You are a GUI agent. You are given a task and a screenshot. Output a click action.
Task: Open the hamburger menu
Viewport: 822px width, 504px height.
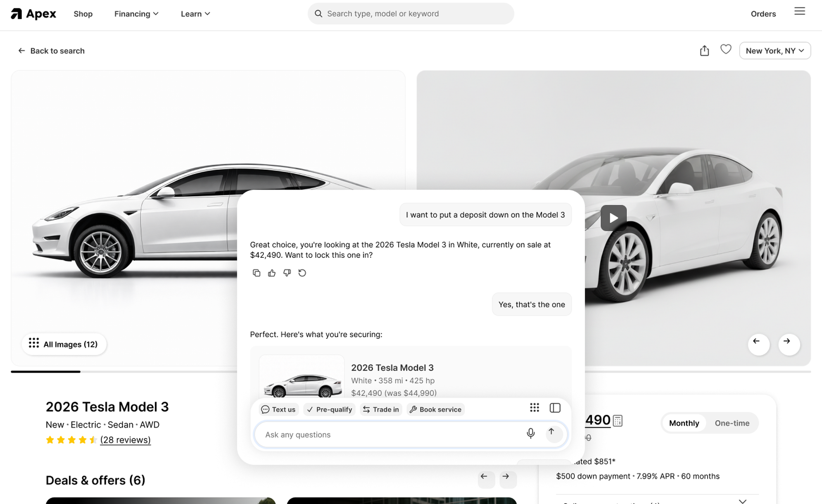point(800,11)
